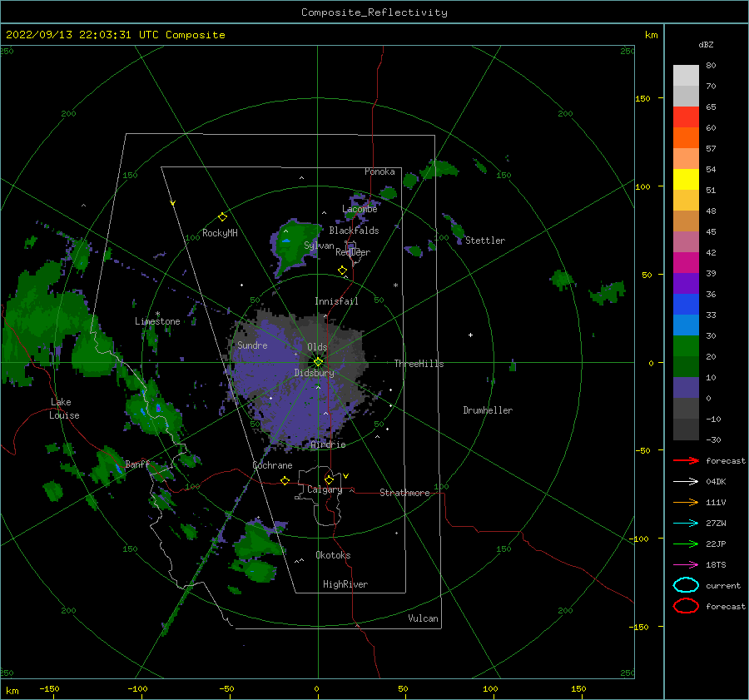749x700 pixels.
Task: Click the dBZ legend heading
Action: pos(706,44)
